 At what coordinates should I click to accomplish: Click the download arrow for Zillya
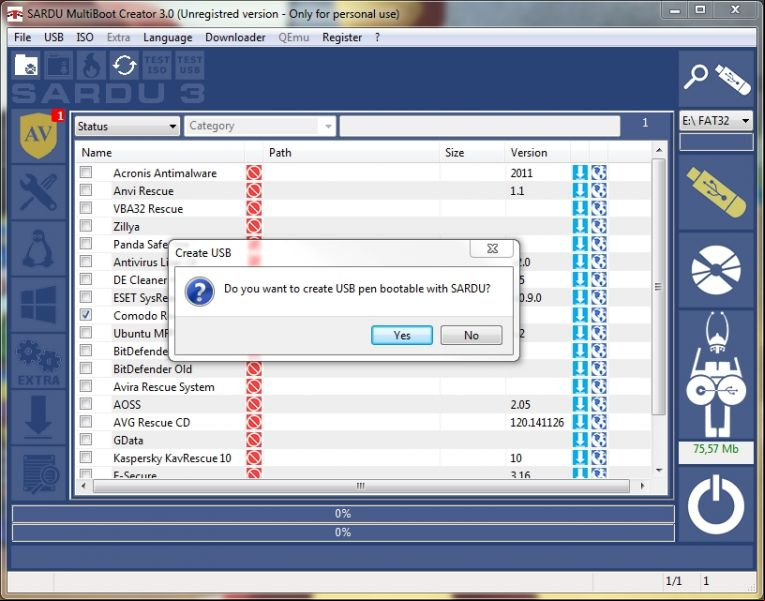580,226
